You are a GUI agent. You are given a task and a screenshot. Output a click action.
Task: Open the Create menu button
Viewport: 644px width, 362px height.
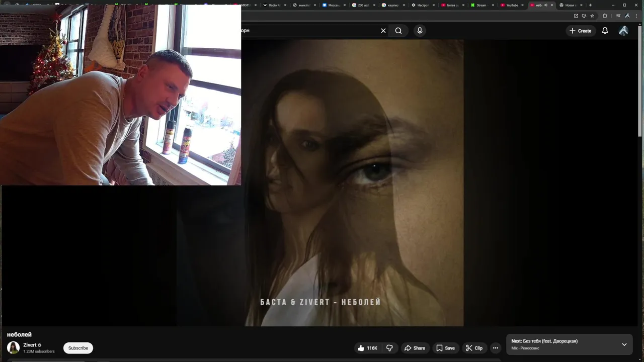click(x=581, y=31)
